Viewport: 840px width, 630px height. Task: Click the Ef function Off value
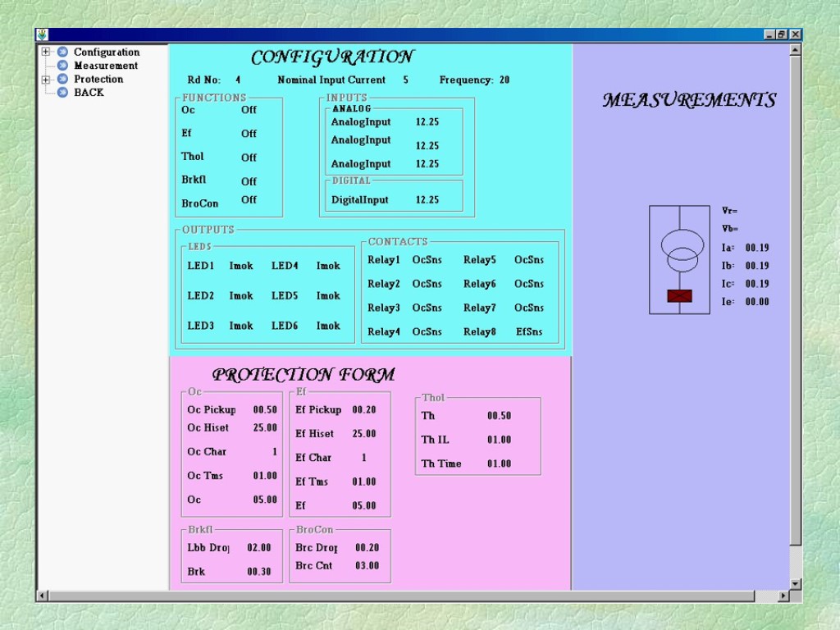(249, 134)
